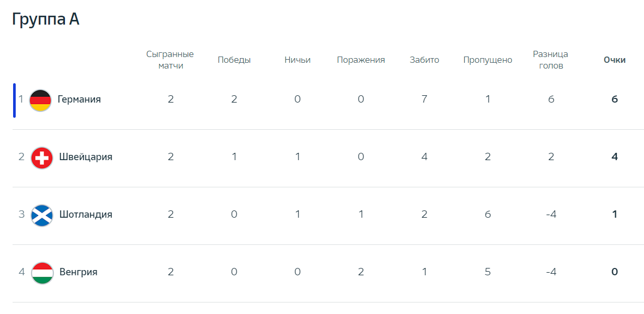
Task: Click the Ничьи column header
Action: (298, 60)
